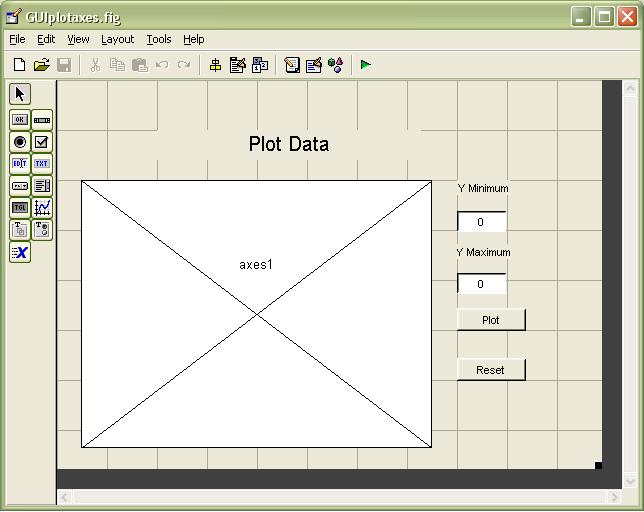644x512 pixels.
Task: Click the Y Maximum edit field
Action: [481, 284]
